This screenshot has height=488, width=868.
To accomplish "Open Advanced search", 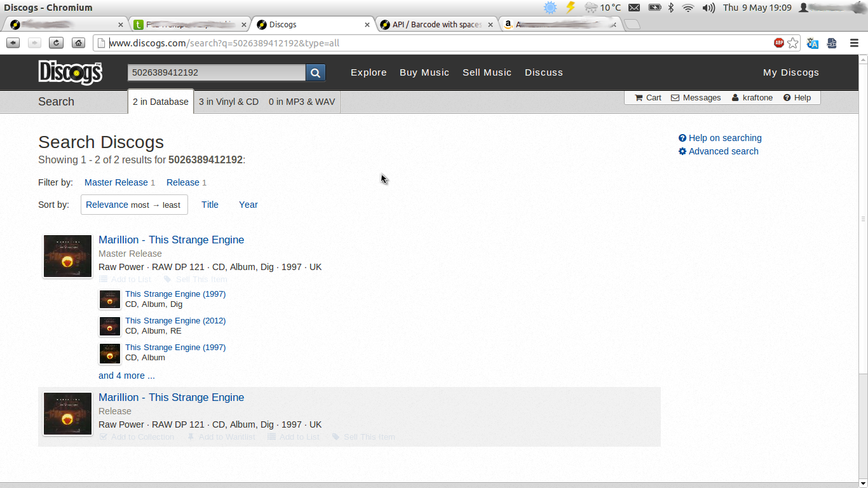I will 723,151.
